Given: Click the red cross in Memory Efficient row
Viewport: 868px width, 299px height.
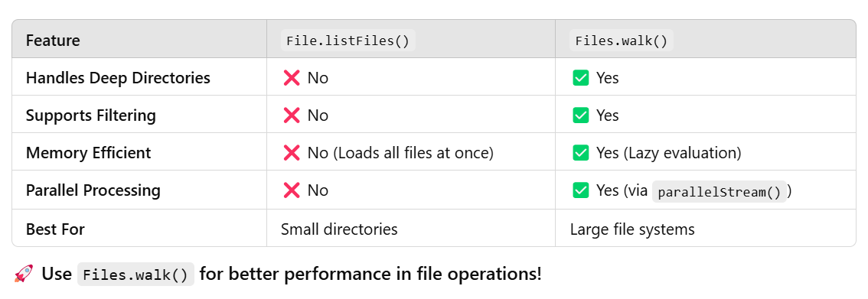Looking at the screenshot, I should click(x=291, y=153).
